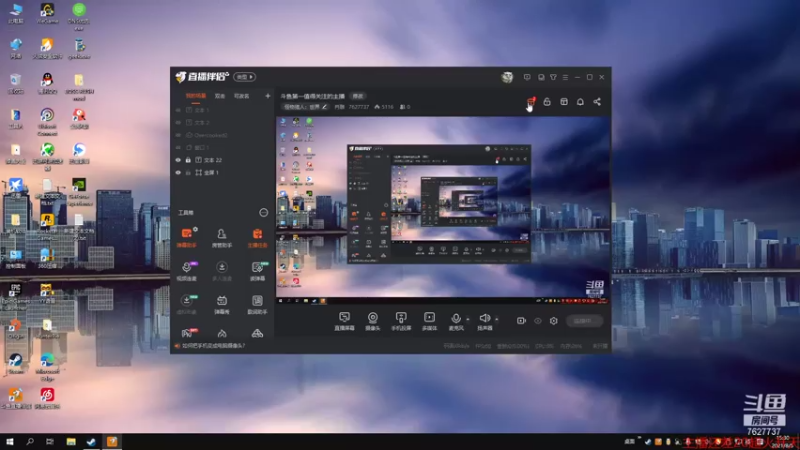Open the 歌词助手 lyrics assistant tool
800x450 pixels.
(257, 305)
